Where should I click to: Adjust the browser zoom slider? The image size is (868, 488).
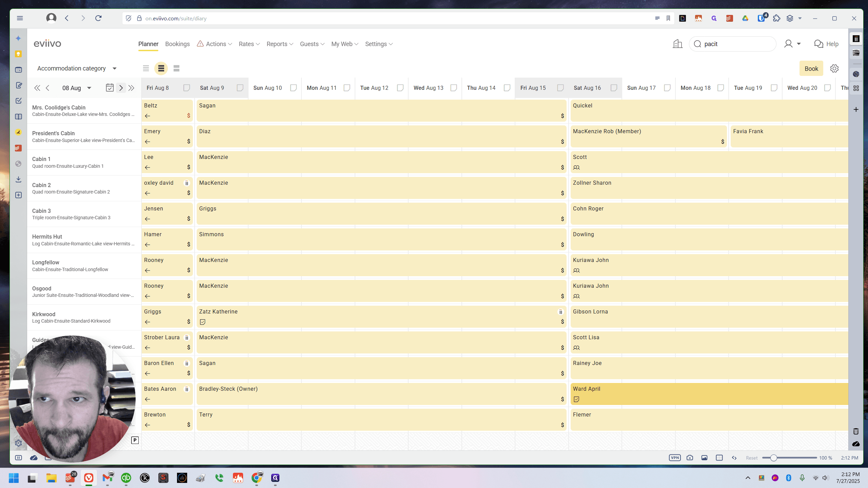773,458
